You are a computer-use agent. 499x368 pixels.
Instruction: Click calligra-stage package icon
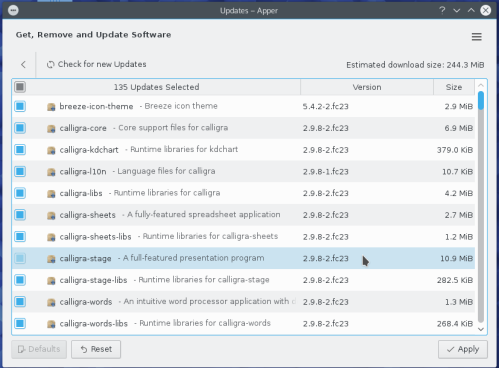pyautogui.click(x=51, y=258)
